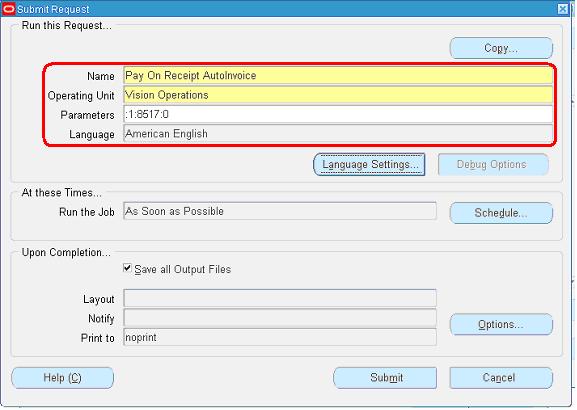Image resolution: width=577 pixels, height=410 pixels.
Task: Close the Submit Request window
Action: 562,9
